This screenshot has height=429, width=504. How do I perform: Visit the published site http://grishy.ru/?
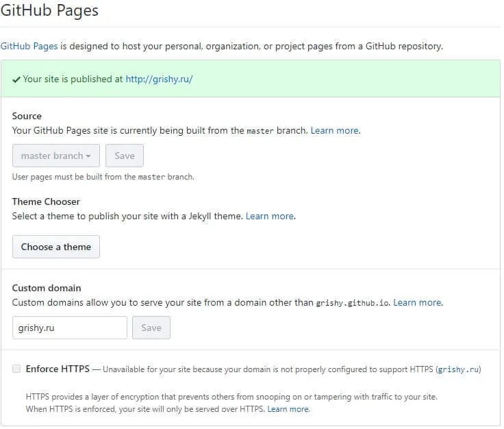[159, 79]
